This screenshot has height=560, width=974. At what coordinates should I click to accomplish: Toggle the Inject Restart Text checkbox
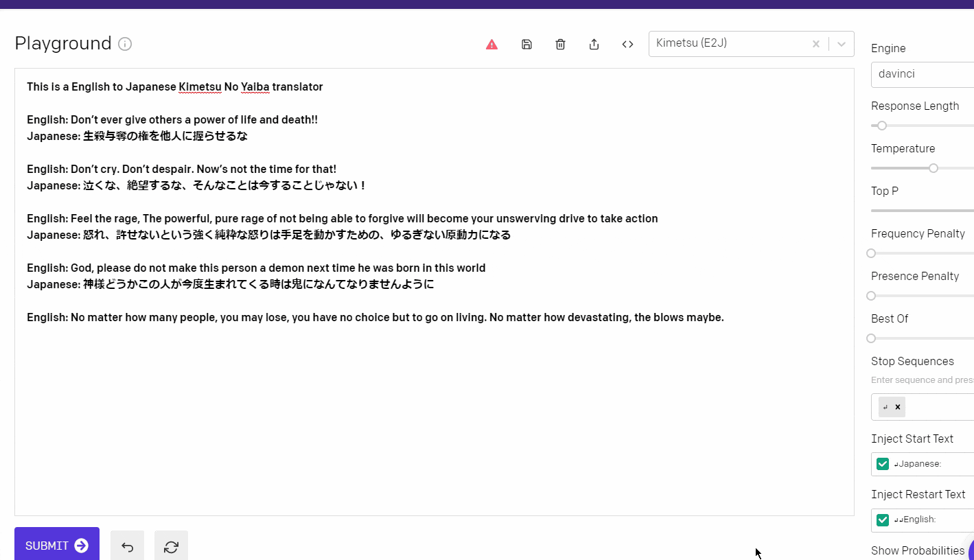click(883, 520)
